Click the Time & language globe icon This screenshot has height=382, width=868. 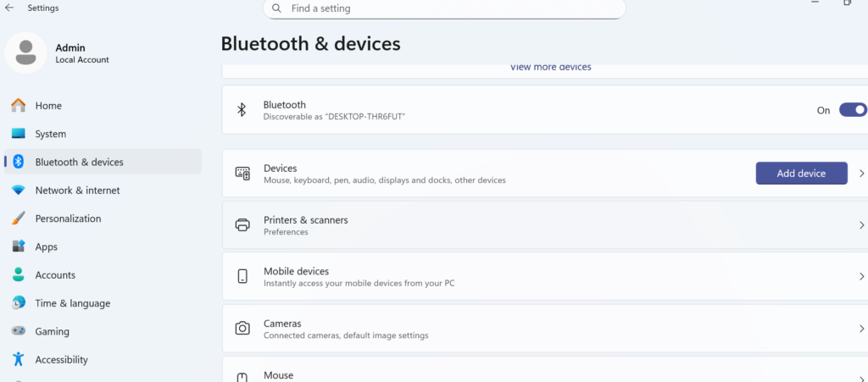point(19,303)
